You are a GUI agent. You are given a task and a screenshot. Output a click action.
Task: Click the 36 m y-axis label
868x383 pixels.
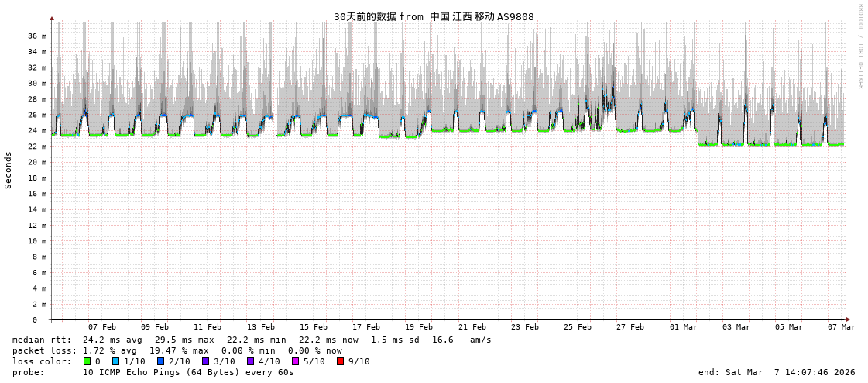pos(37,36)
